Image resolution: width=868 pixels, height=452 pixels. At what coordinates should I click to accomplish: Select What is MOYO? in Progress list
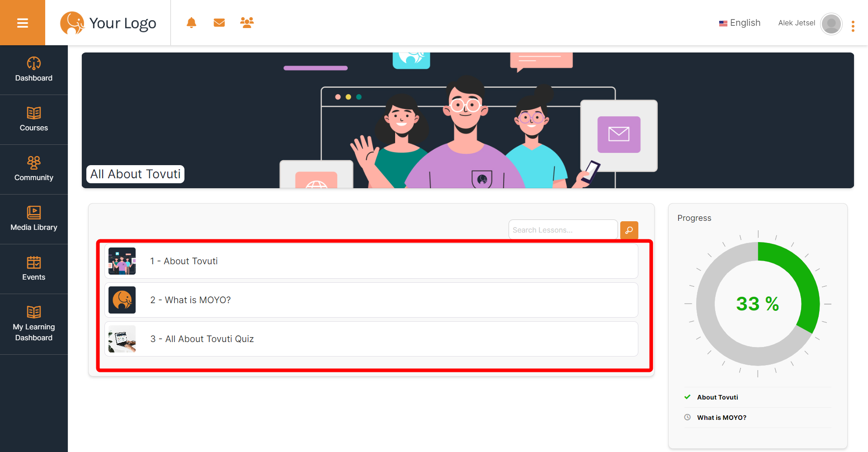(x=722, y=418)
